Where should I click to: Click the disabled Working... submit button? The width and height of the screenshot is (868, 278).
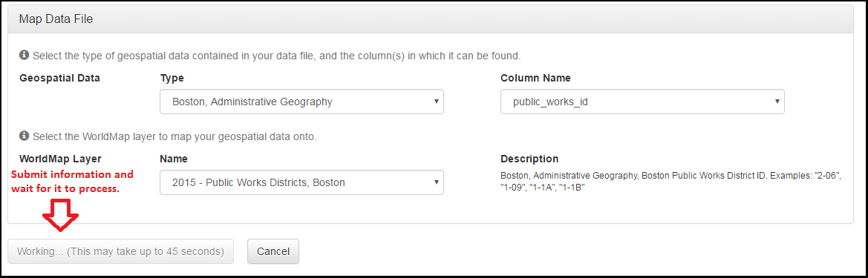point(121,251)
